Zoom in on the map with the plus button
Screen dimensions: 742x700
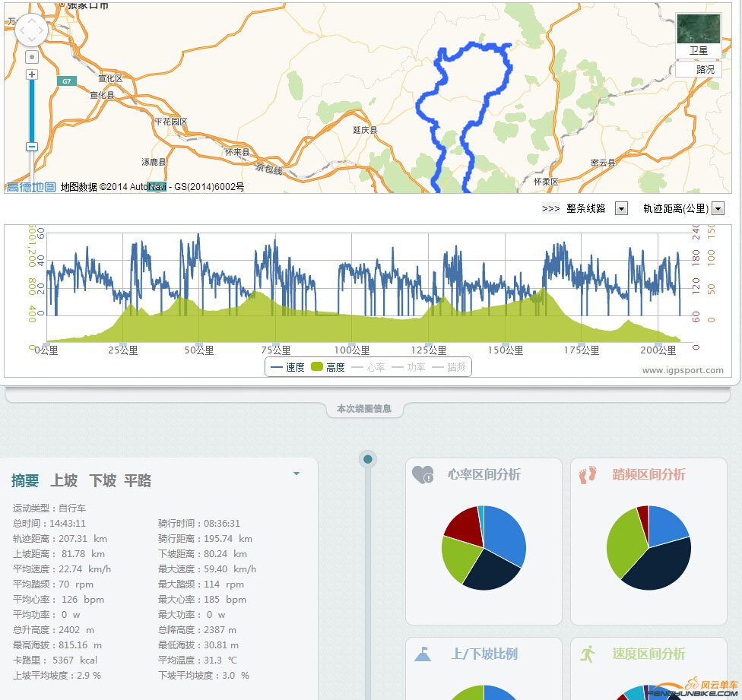(30, 74)
